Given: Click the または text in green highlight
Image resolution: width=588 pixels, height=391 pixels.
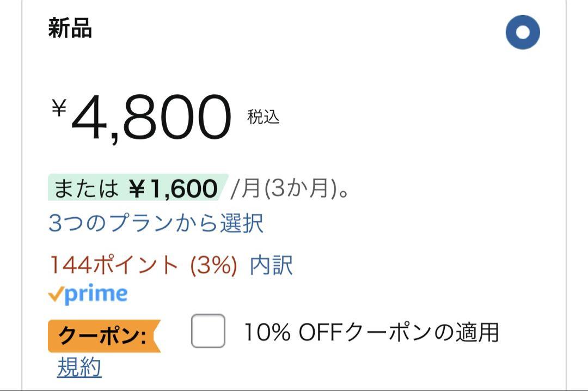Looking at the screenshot, I should 87,188.
